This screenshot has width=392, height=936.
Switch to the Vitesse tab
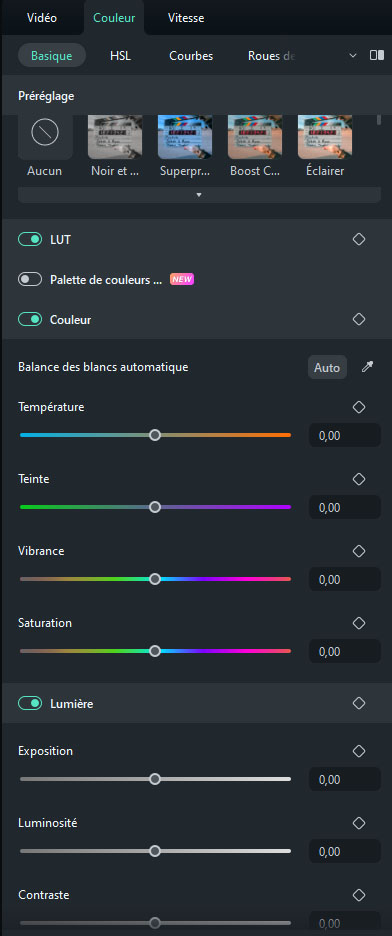pos(186,18)
